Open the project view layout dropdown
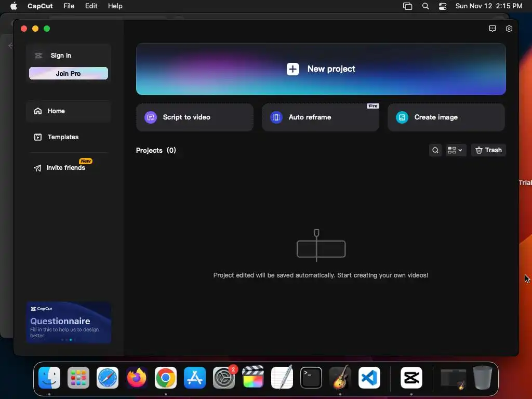Screen dimensions: 532x399 (455, 150)
